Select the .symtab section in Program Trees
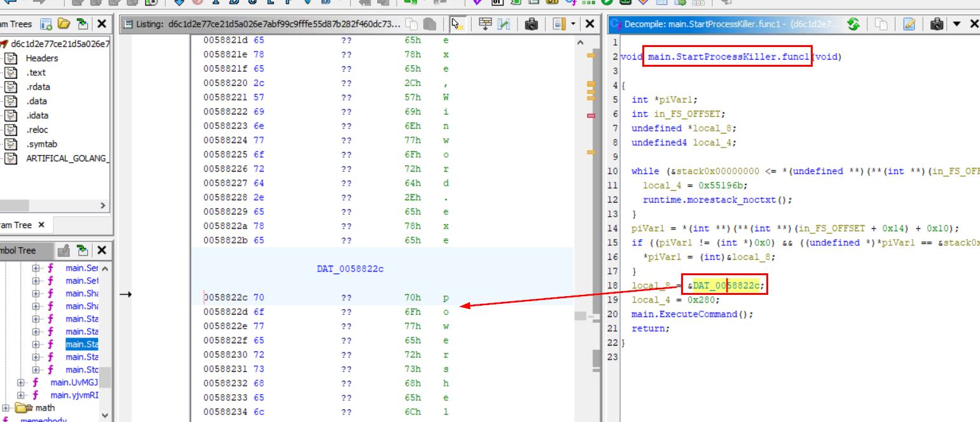The width and height of the screenshot is (980, 422). click(41, 144)
